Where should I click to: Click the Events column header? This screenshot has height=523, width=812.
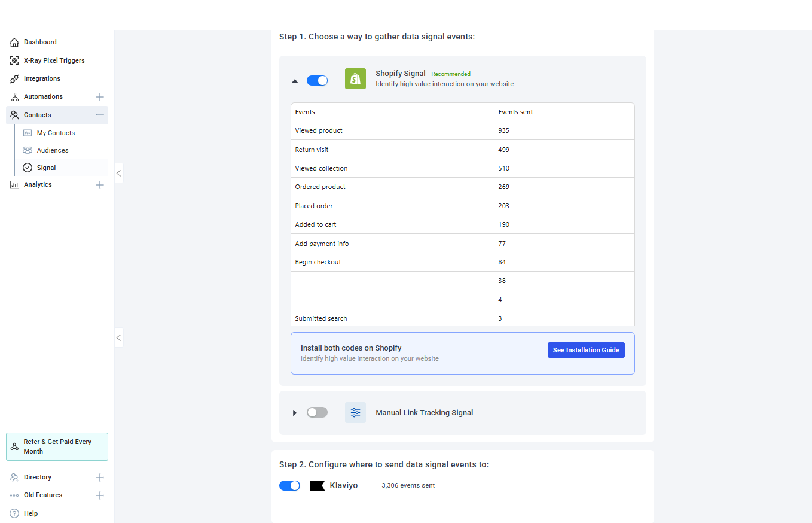[393, 112]
